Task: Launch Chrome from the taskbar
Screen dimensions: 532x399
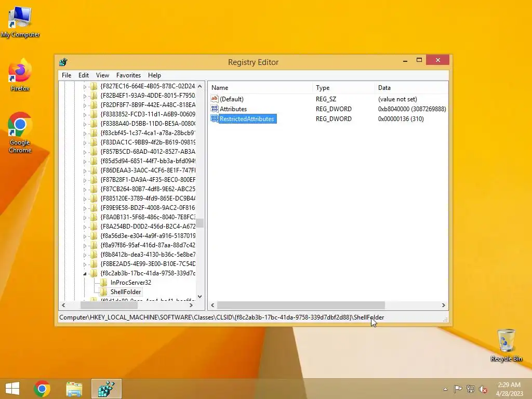Action: (x=42, y=389)
